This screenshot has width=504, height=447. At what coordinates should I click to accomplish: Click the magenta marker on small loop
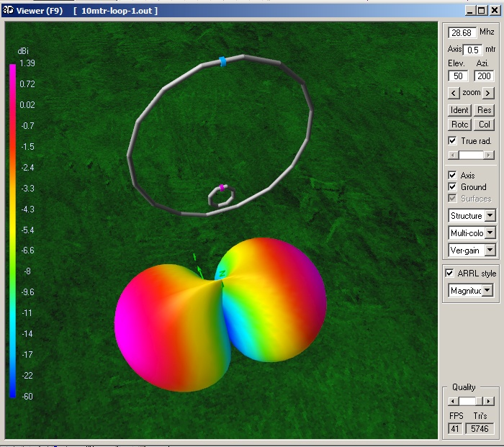222,188
